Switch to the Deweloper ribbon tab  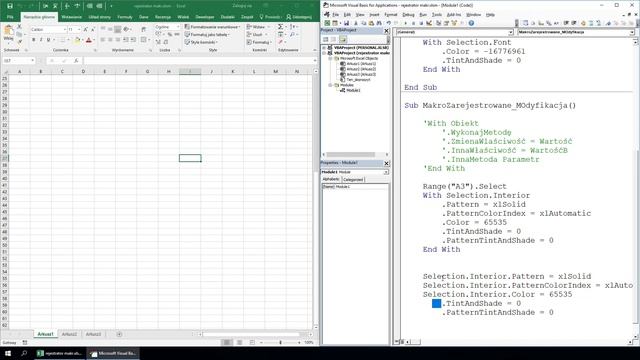204,17
